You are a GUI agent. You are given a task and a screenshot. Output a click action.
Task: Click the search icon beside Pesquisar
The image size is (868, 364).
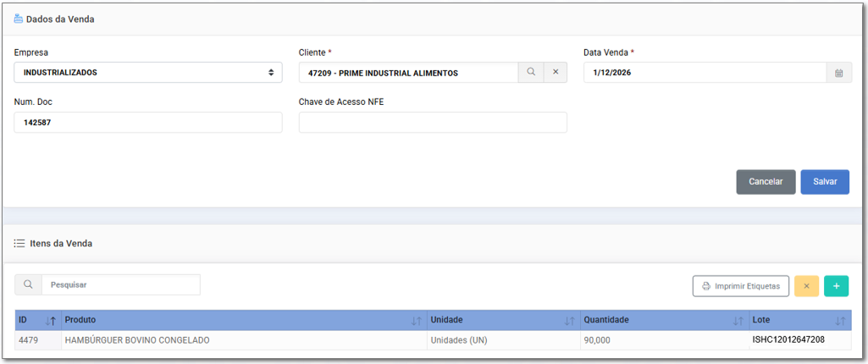(28, 285)
